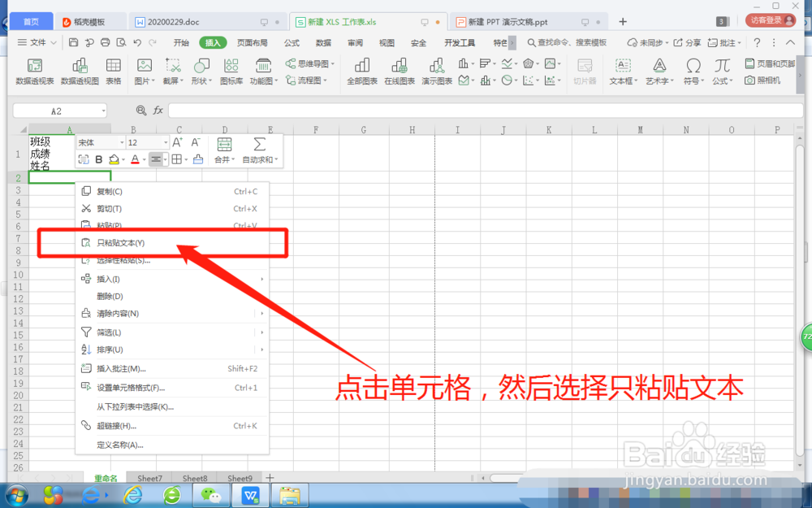Click the undo arrow icon
This screenshot has height=508, width=812.
coord(137,42)
